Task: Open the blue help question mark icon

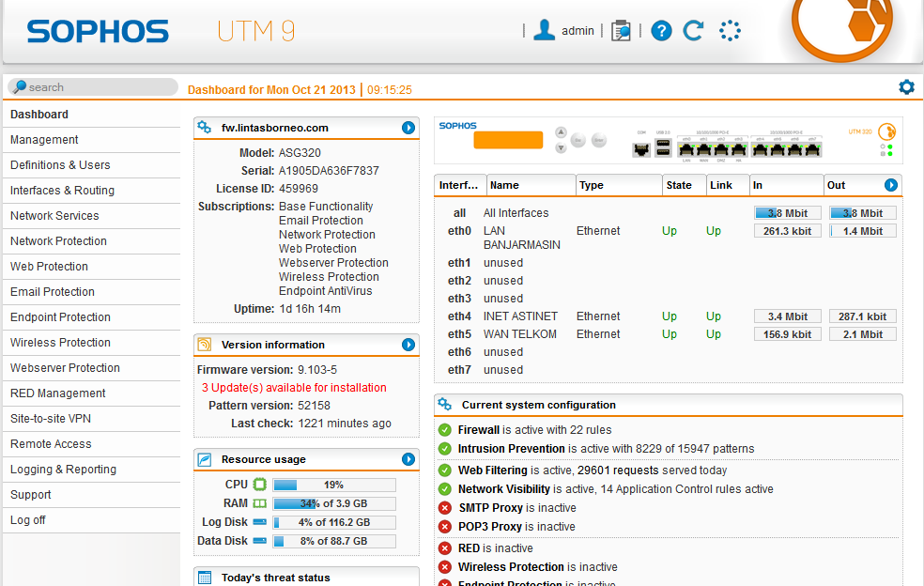Action: pyautogui.click(x=661, y=31)
